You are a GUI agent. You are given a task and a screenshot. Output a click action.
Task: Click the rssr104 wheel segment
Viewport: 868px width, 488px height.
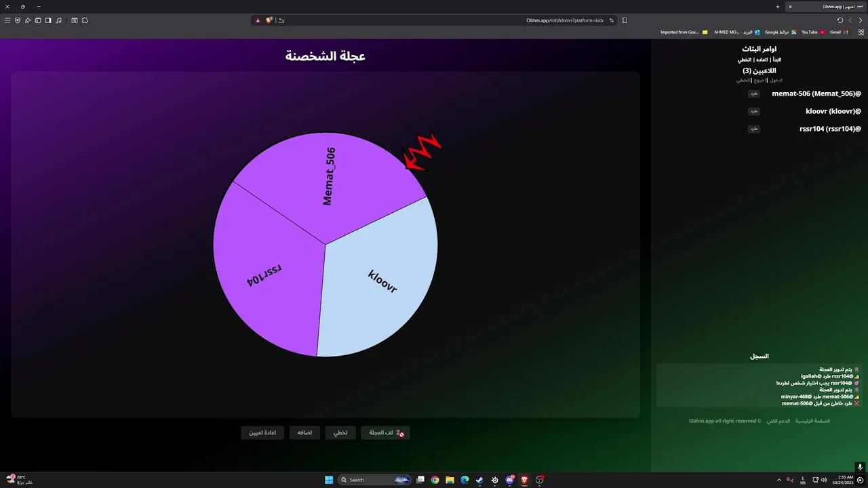coord(264,274)
